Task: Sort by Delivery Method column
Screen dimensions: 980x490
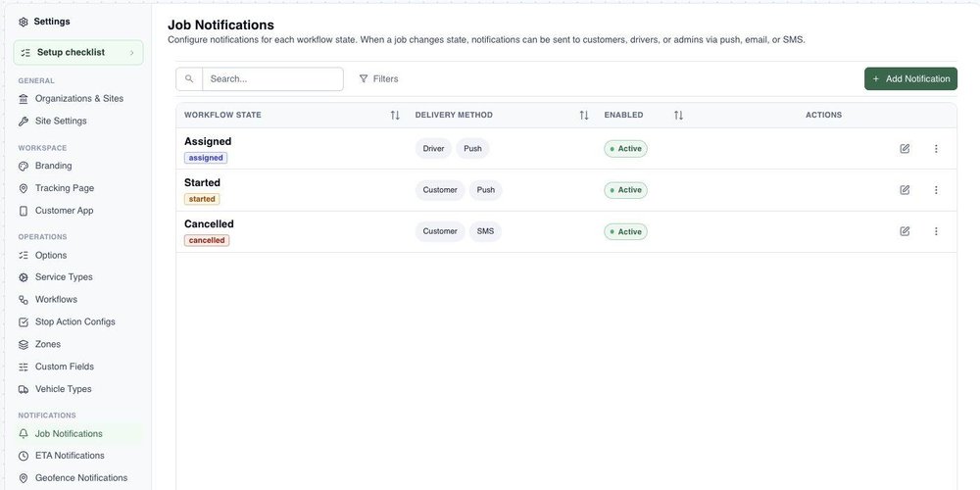Action: tap(584, 115)
